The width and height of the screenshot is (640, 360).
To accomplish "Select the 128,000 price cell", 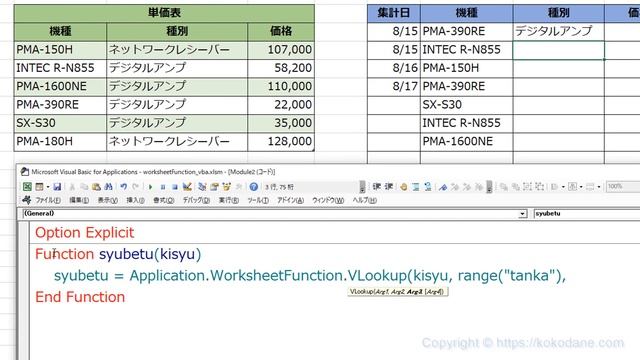I will click(281, 142).
